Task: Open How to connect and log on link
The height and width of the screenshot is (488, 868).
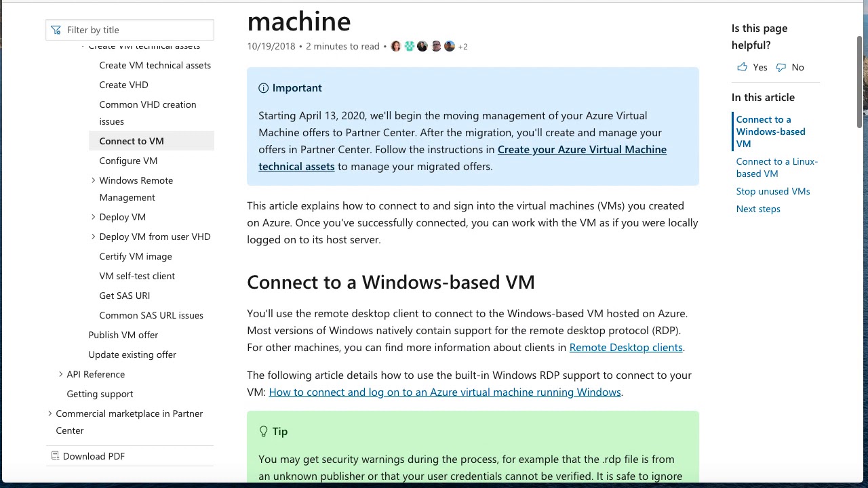Action: [445, 392]
